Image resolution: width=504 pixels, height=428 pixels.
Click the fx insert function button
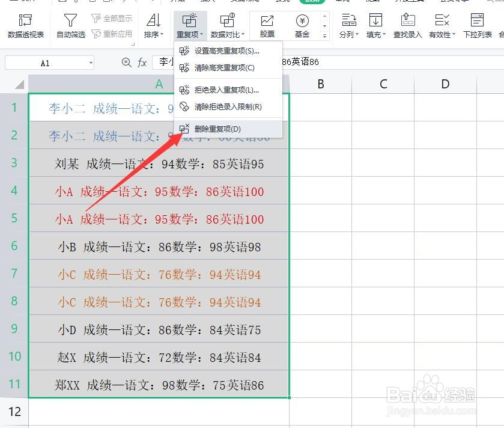[142, 62]
